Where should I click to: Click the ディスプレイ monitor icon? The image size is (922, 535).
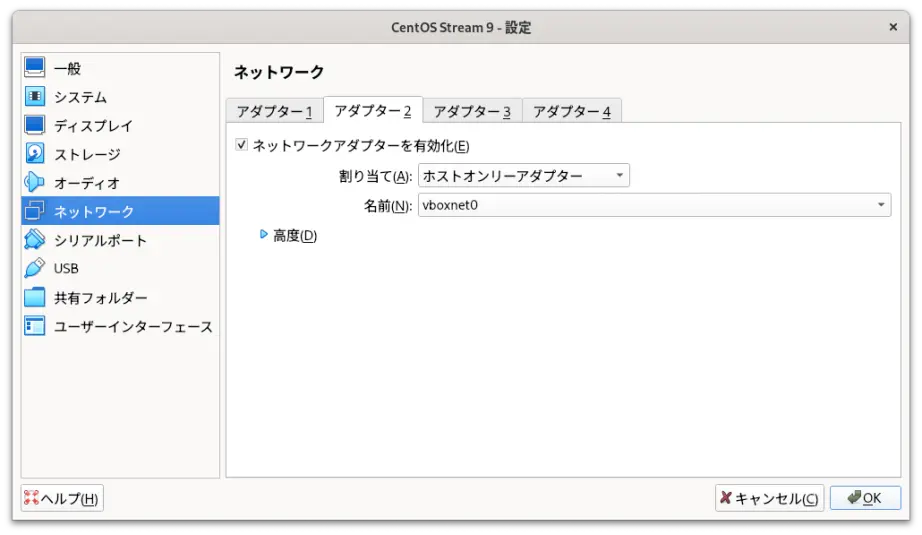[35, 125]
